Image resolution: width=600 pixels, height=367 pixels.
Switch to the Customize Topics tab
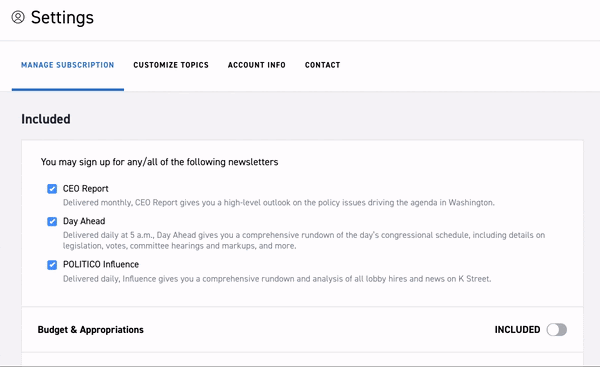pos(171,65)
